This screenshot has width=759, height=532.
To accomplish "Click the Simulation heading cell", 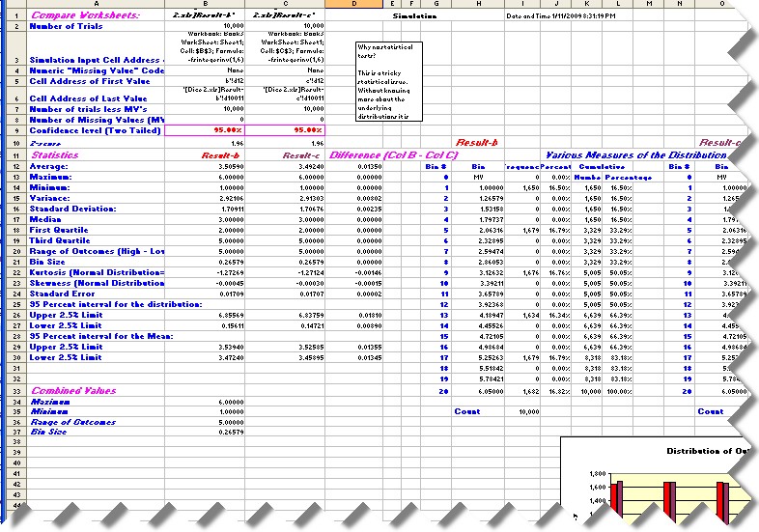I will (414, 16).
